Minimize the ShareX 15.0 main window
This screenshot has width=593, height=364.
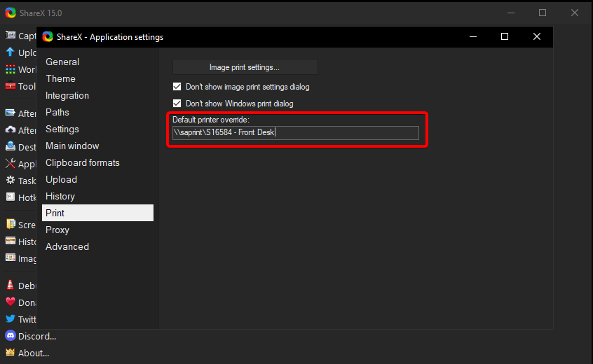pyautogui.click(x=511, y=13)
